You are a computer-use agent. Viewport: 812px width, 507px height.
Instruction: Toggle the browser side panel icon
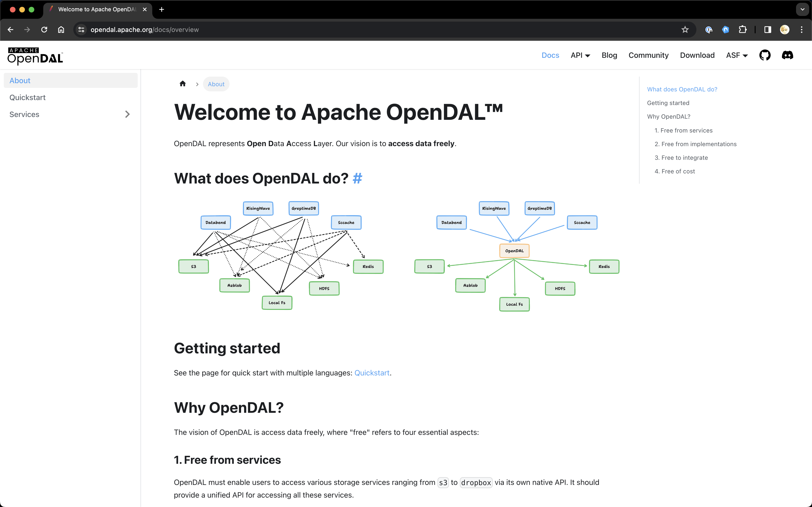click(768, 30)
